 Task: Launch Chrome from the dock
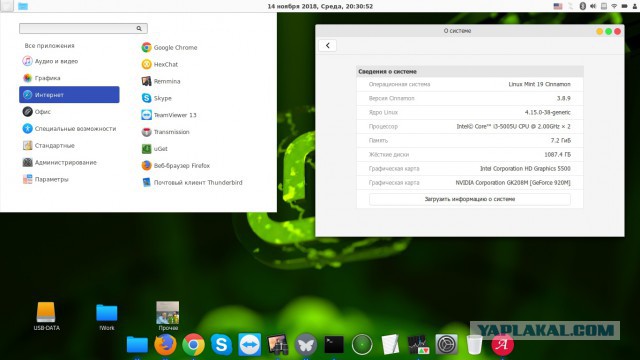[x=193, y=344]
